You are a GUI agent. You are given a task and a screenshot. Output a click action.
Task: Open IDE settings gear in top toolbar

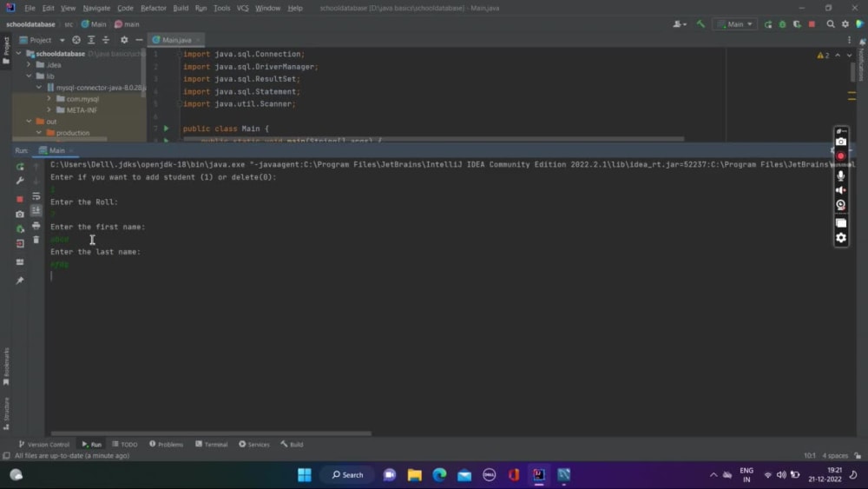[845, 23]
